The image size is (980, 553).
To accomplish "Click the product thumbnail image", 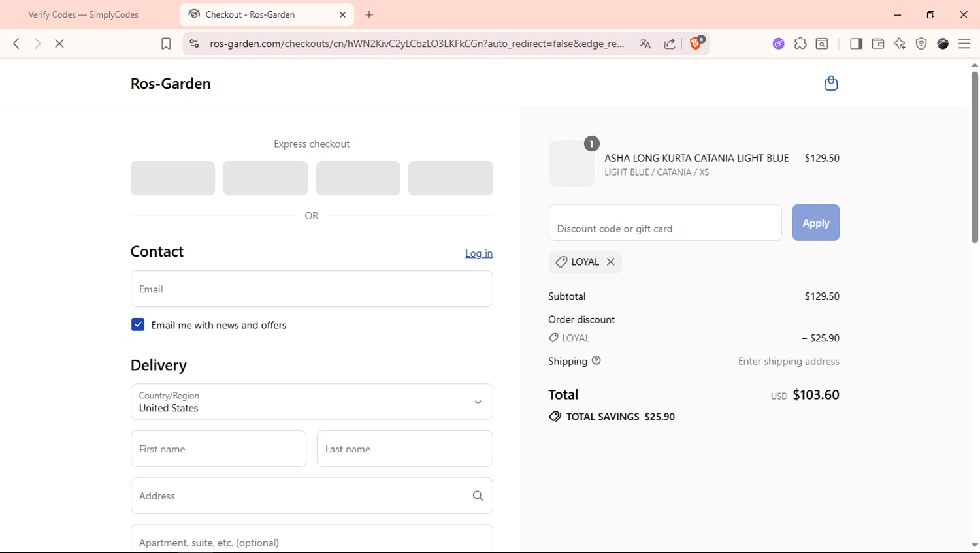I will click(x=572, y=163).
